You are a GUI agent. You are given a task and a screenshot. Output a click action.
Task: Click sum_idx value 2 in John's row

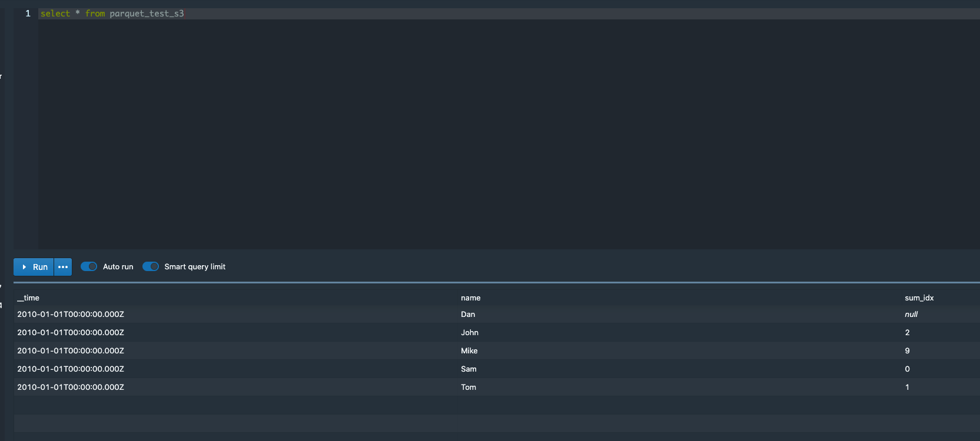click(907, 333)
